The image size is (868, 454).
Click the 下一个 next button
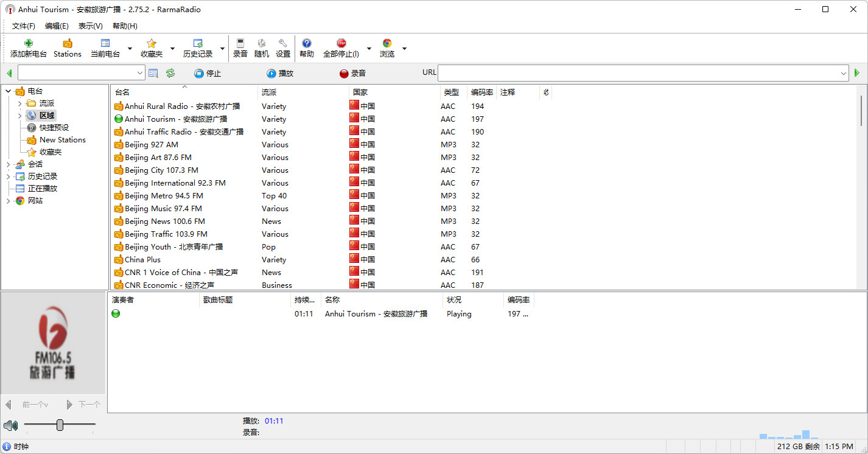point(83,405)
